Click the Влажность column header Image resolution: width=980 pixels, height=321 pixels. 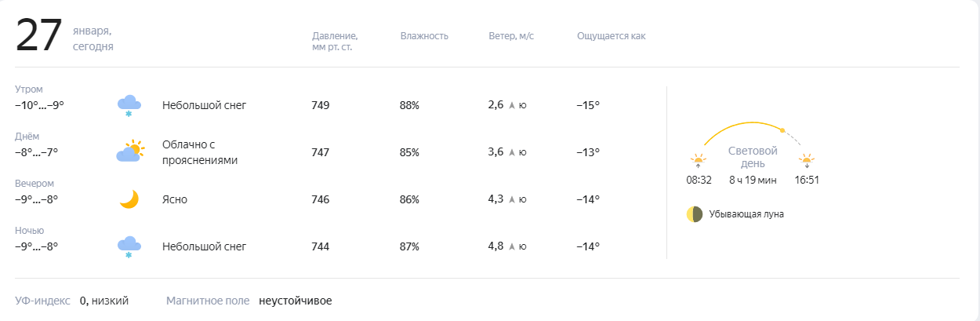click(x=424, y=36)
